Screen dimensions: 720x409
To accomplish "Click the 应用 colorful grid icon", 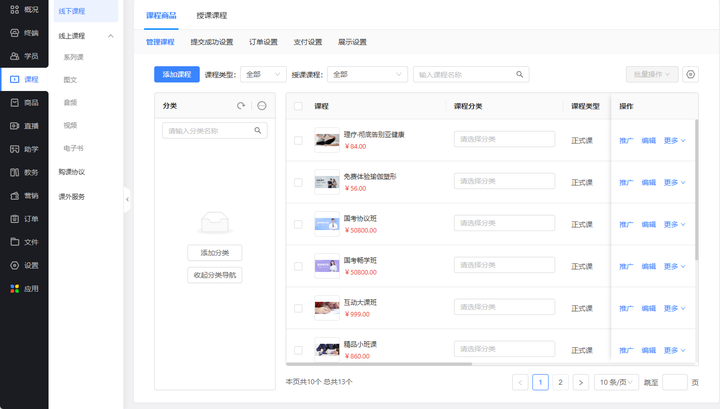I will coord(14,289).
